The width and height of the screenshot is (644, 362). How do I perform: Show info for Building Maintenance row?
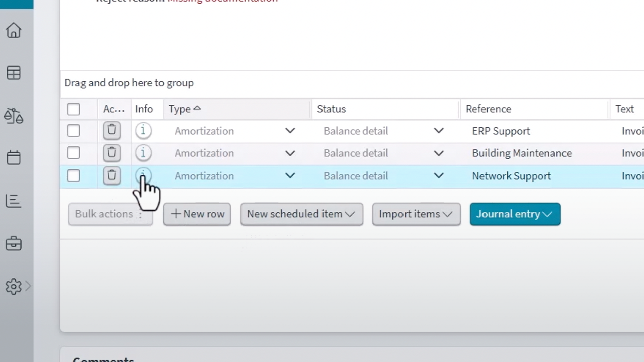tap(143, 153)
